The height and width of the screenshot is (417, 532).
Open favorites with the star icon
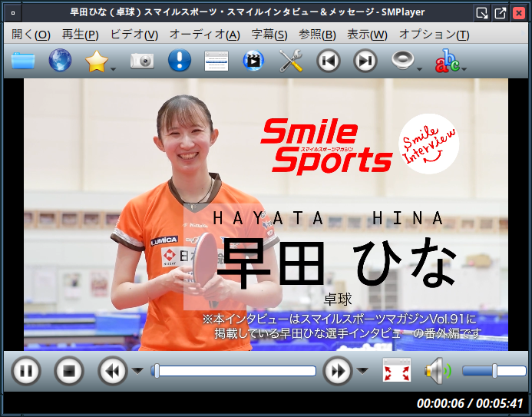(x=97, y=61)
